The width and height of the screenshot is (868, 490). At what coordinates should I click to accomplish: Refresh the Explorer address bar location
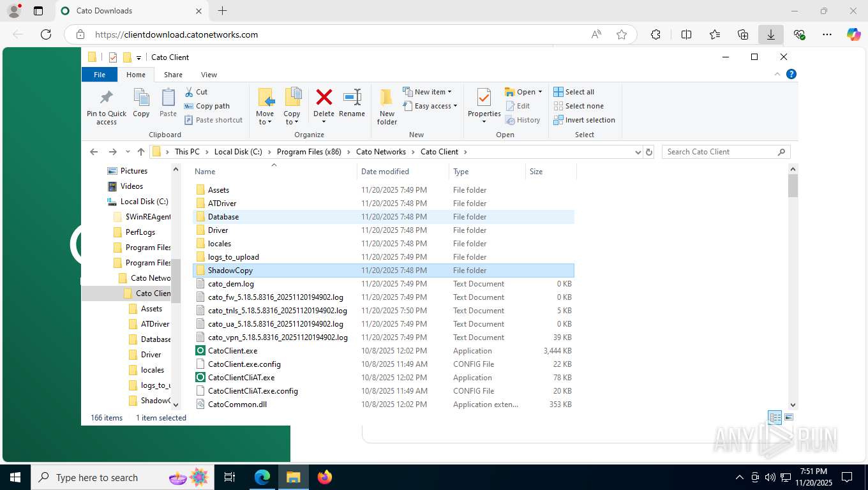[x=649, y=152]
